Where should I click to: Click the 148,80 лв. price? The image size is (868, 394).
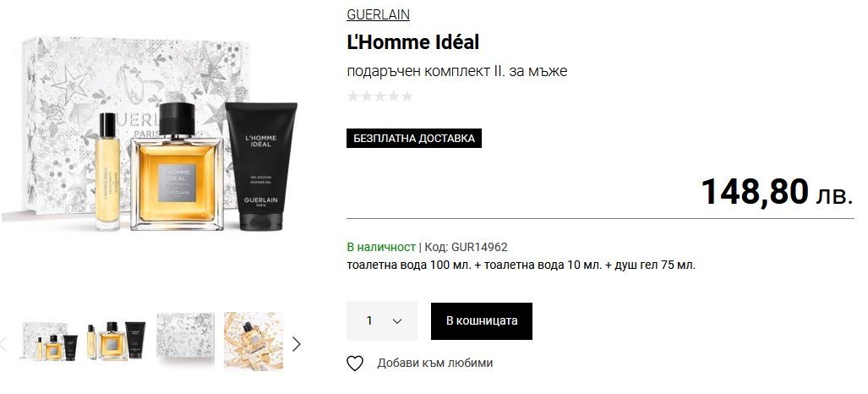[x=778, y=192]
